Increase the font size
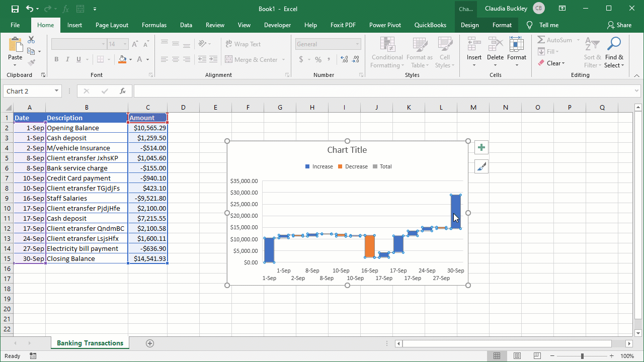 point(134,43)
